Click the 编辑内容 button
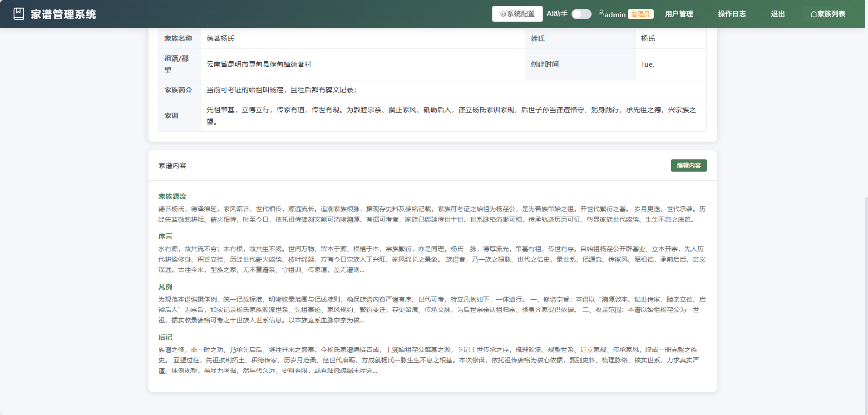The image size is (868, 415). tap(689, 165)
